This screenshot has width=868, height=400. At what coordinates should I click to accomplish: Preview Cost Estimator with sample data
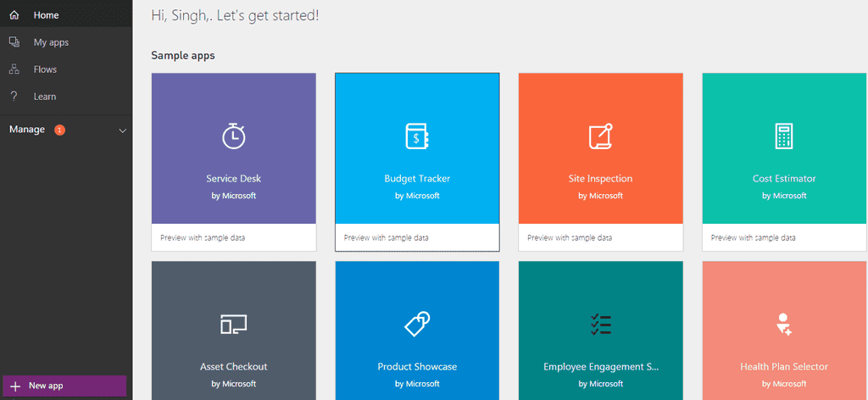coord(753,238)
